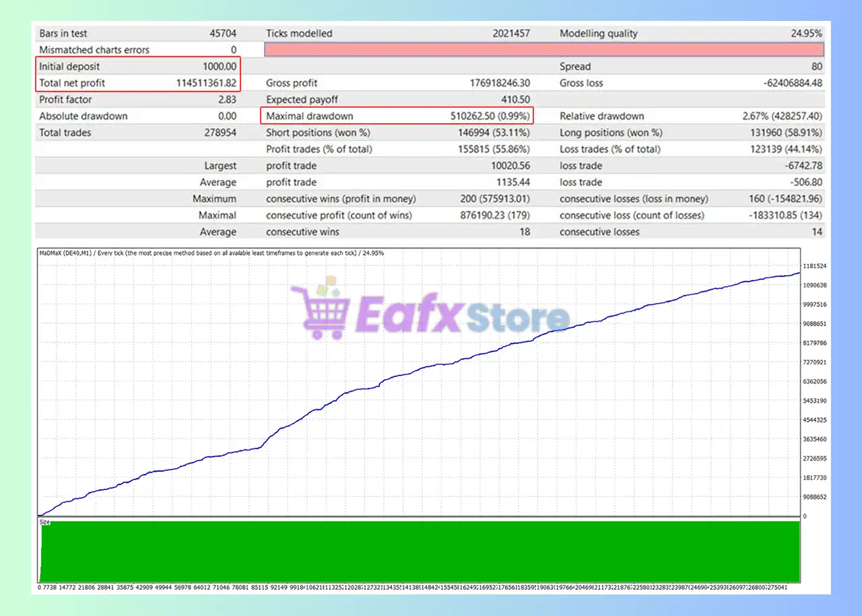Click the Spread value 80

click(x=816, y=67)
